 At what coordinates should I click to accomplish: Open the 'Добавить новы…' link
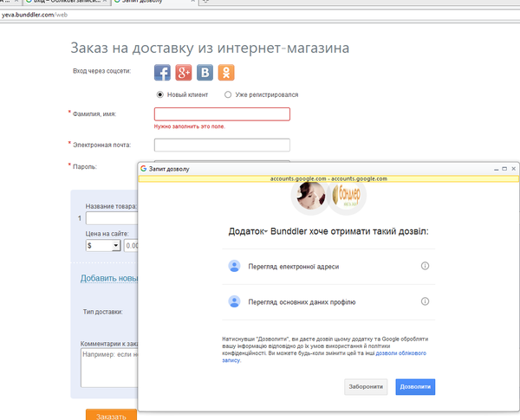click(x=109, y=278)
